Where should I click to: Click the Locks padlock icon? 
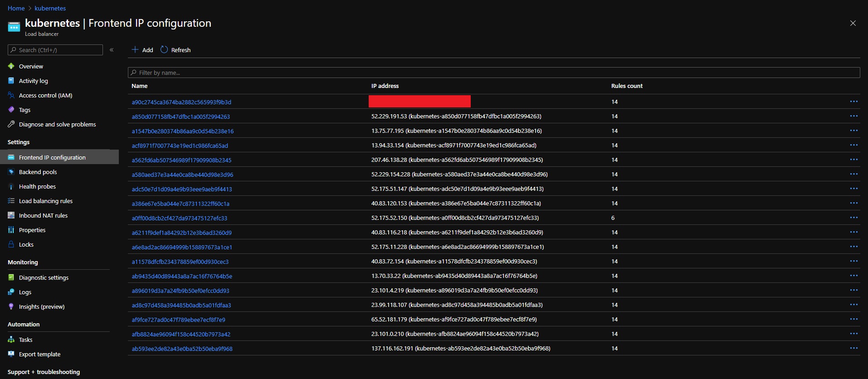point(11,244)
